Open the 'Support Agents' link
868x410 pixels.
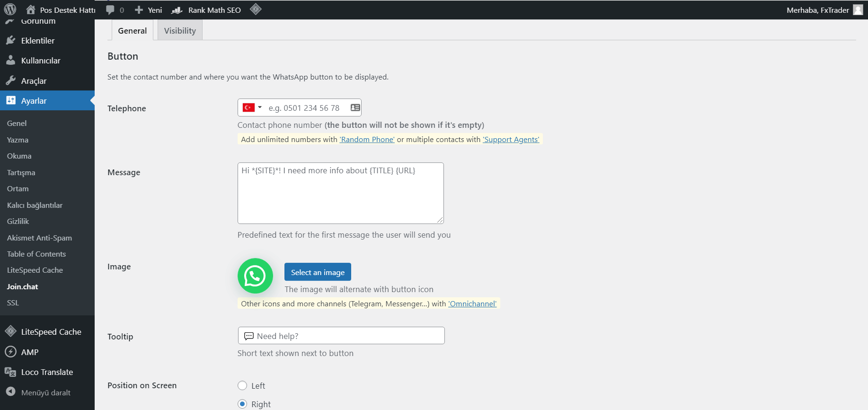point(511,139)
